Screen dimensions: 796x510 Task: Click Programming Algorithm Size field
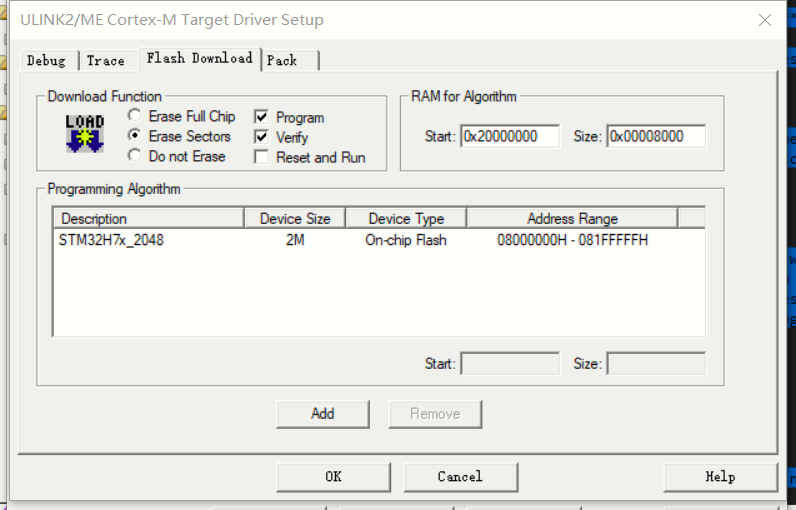pos(656,363)
